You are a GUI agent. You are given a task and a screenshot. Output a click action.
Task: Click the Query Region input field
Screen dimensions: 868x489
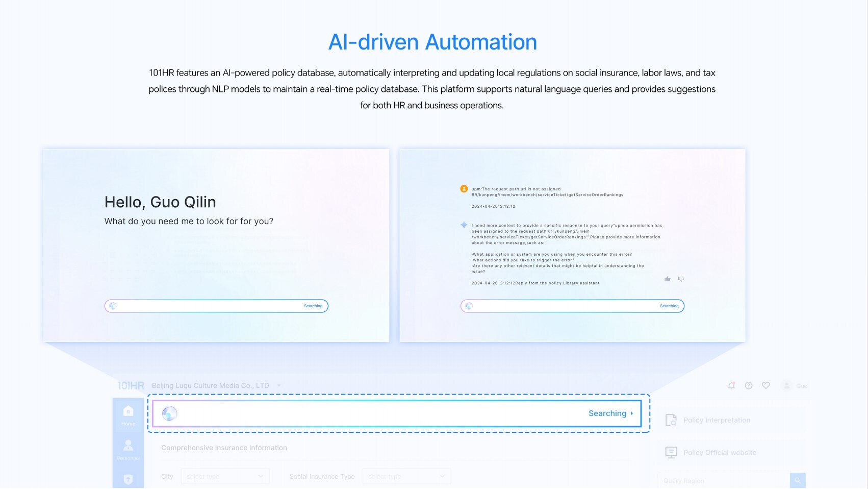(x=723, y=480)
